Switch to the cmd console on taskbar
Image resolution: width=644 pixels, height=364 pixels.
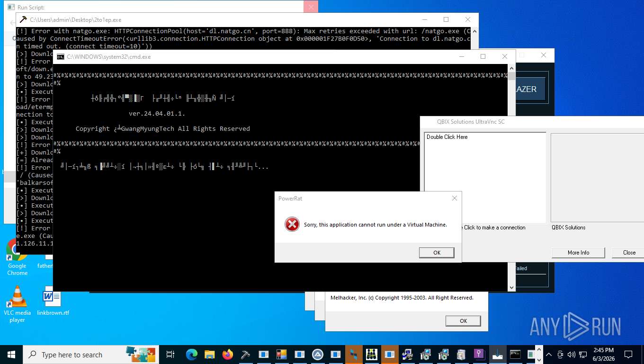click(515, 355)
